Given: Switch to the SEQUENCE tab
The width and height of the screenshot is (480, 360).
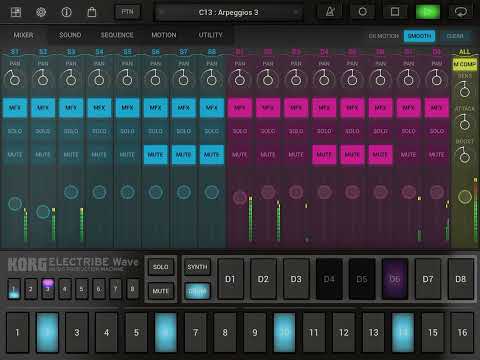Looking at the screenshot, I should tap(117, 35).
